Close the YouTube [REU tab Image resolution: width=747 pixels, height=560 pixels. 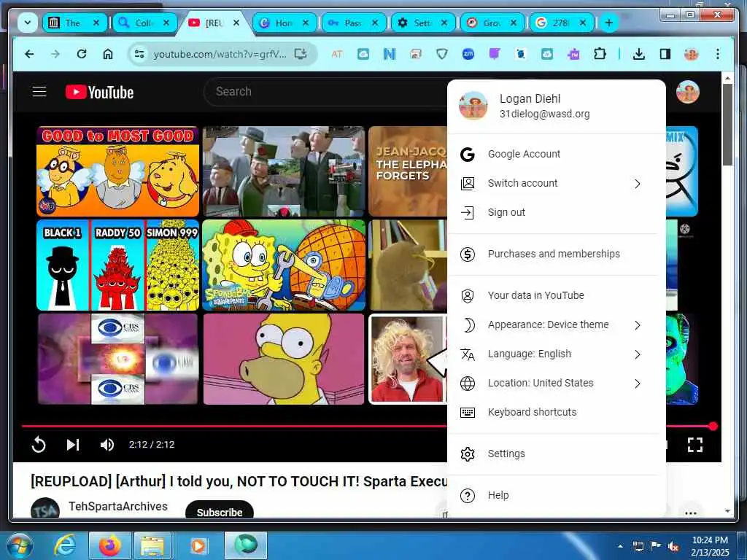(x=236, y=23)
